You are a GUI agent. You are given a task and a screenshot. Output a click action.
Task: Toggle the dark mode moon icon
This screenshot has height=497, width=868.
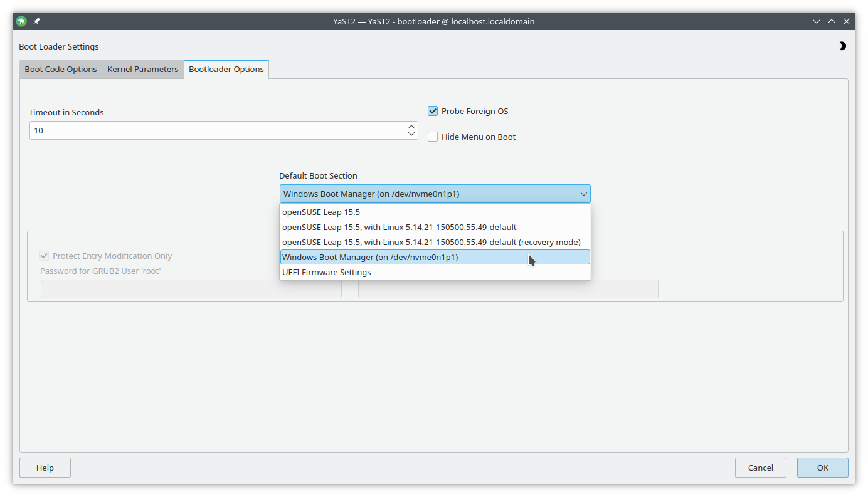pyautogui.click(x=842, y=46)
